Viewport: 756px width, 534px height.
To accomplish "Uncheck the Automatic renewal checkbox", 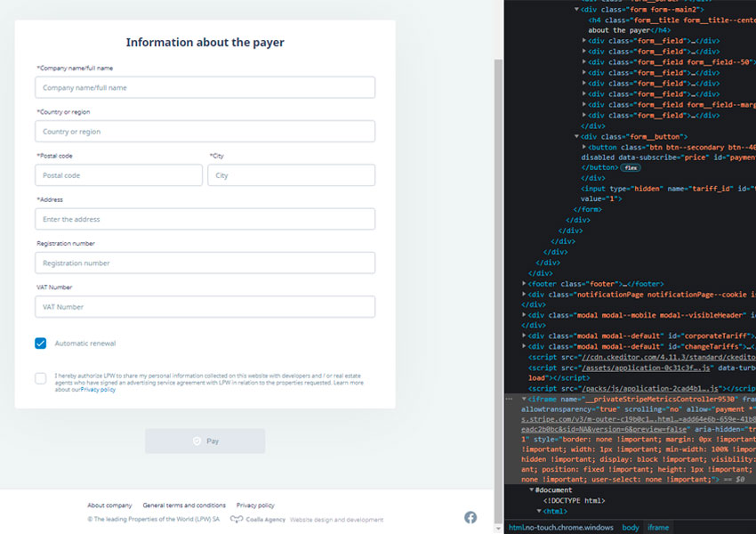I will (41, 343).
